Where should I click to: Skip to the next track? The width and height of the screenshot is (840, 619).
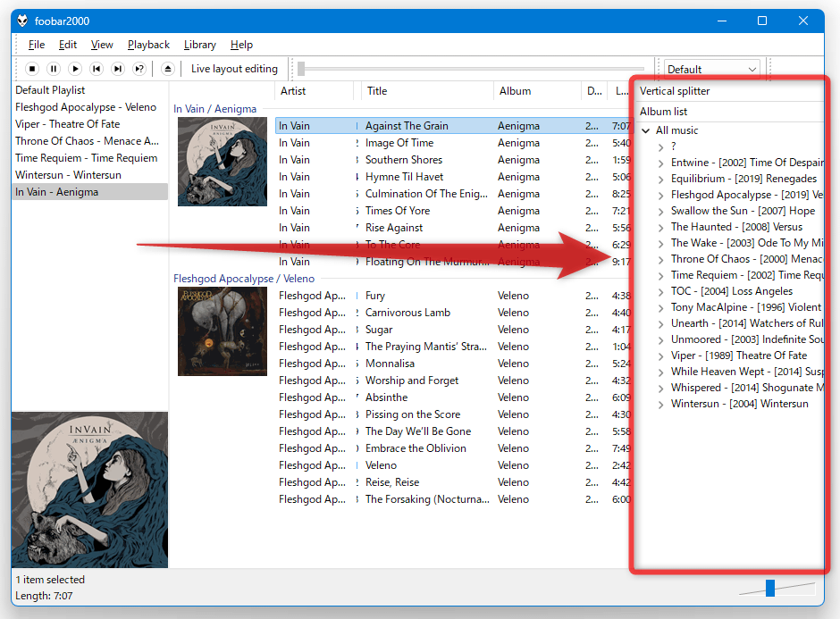tap(118, 69)
